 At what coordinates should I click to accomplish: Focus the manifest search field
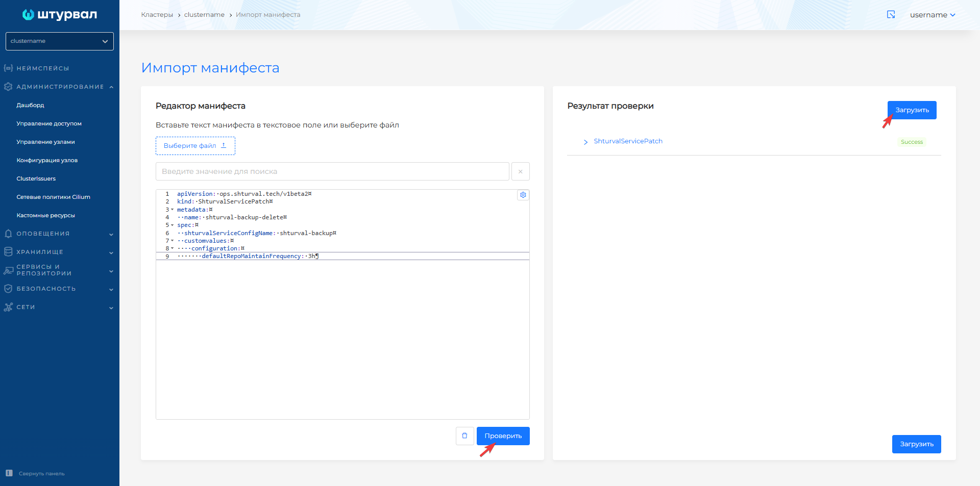(332, 171)
